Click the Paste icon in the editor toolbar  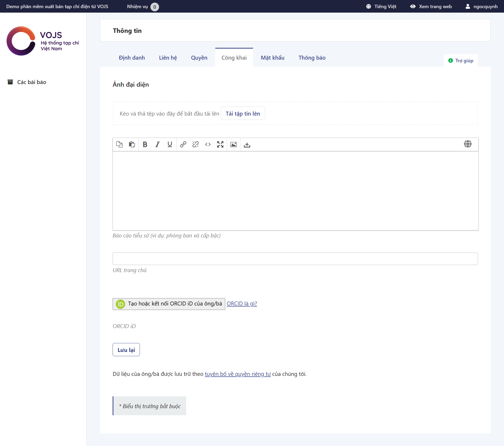[132, 144]
